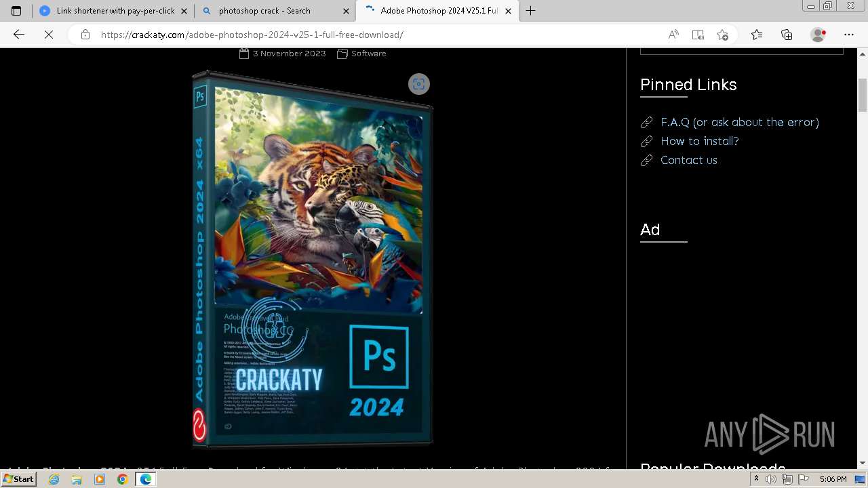The image size is (868, 488).
Task: Launch Internet Explorer from taskbar
Action: pos(54,479)
